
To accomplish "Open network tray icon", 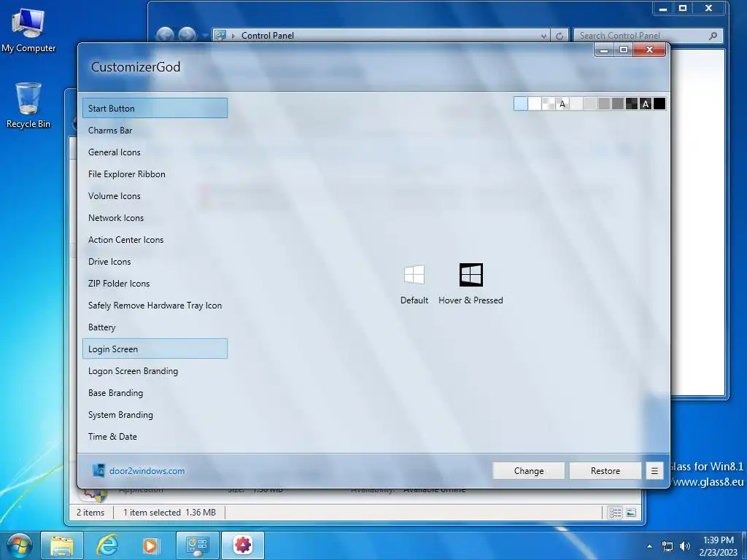I will click(667, 546).
